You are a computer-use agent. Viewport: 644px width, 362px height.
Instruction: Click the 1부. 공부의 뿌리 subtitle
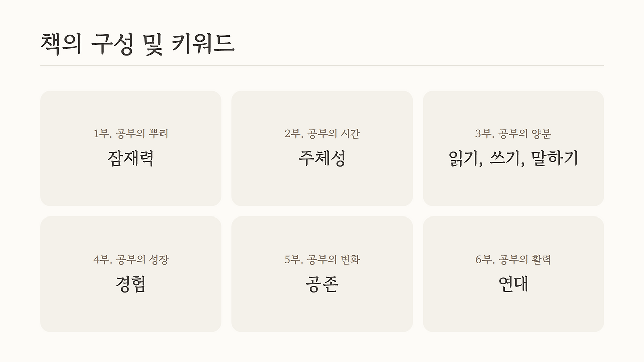pyautogui.click(x=131, y=134)
